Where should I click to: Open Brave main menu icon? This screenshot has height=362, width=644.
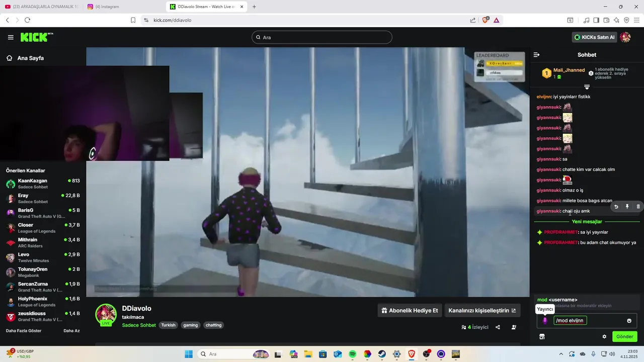click(x=636, y=20)
